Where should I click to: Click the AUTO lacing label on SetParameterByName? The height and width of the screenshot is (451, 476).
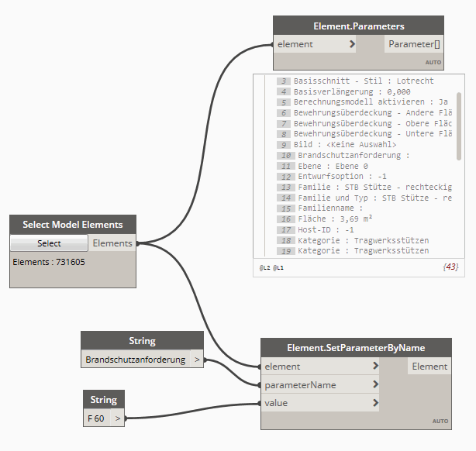(440, 422)
